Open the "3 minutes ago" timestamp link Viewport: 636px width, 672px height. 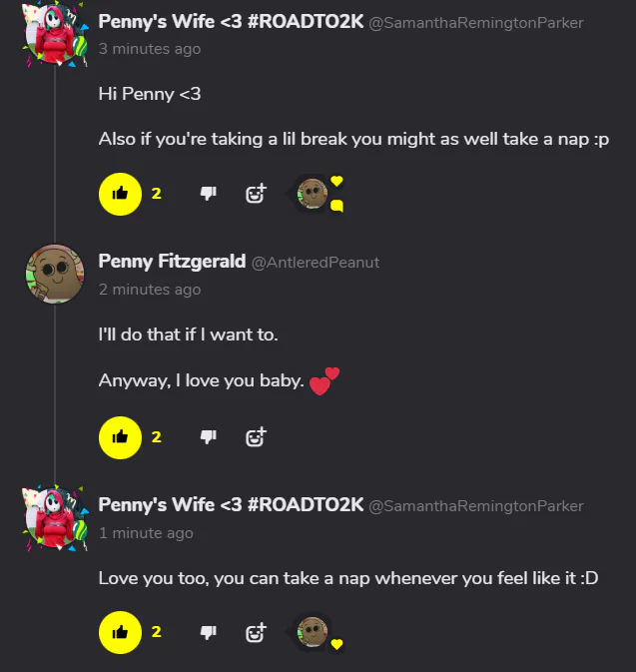pos(150,49)
